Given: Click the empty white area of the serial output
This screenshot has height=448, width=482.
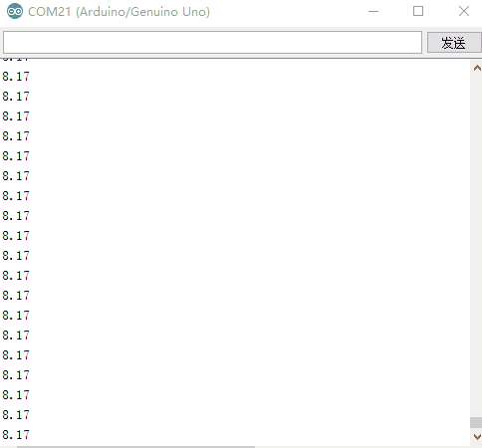Looking at the screenshot, I should pyautogui.click(x=249, y=249).
